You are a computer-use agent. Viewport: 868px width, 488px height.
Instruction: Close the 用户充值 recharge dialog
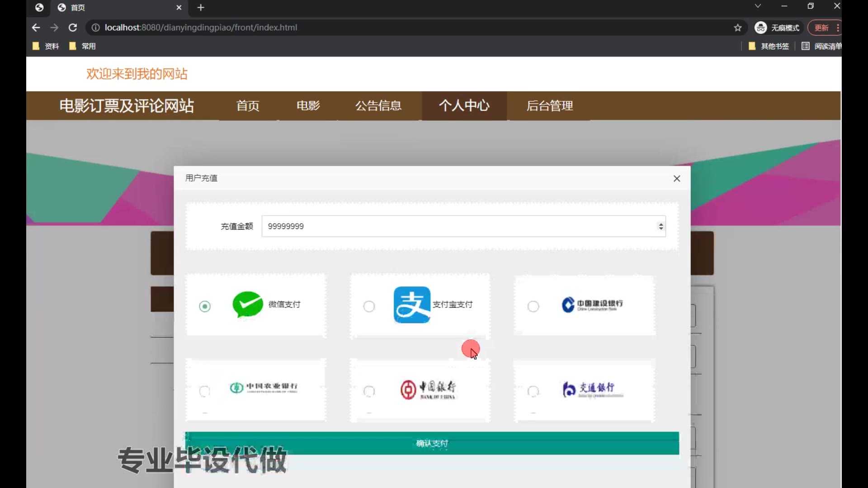[x=677, y=178]
